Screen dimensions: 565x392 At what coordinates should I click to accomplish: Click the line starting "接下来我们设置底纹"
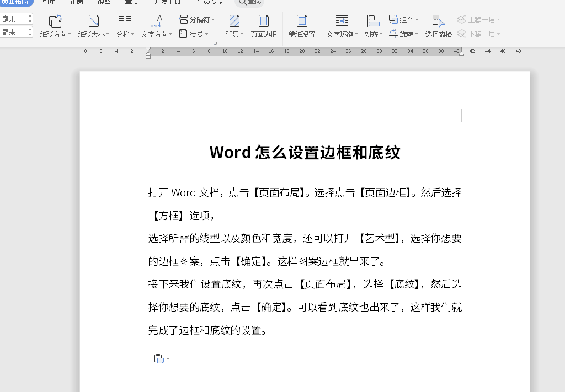(x=305, y=284)
